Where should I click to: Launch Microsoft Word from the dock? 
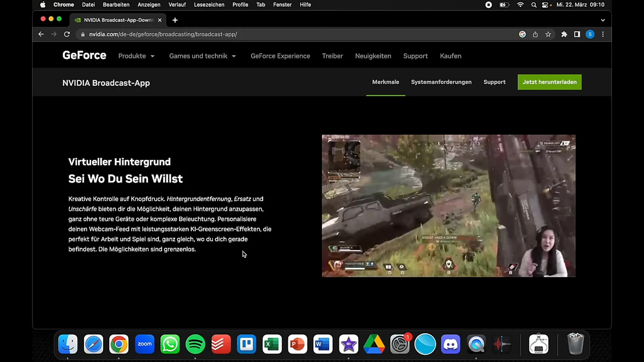323,344
